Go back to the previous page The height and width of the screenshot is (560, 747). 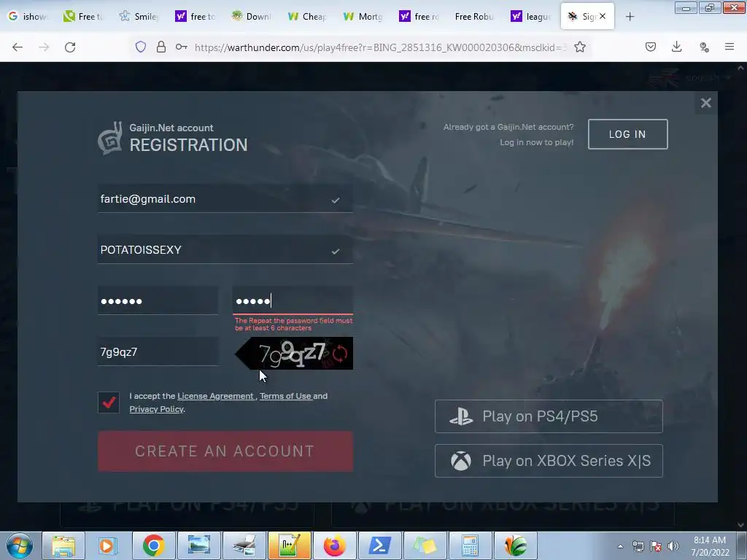pyautogui.click(x=18, y=47)
